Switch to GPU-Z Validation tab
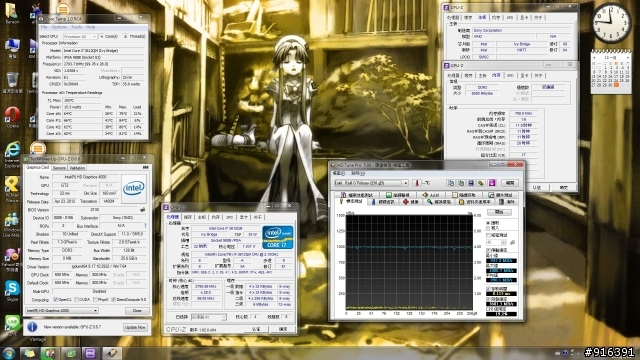The width and height of the screenshot is (640, 360). (77, 168)
